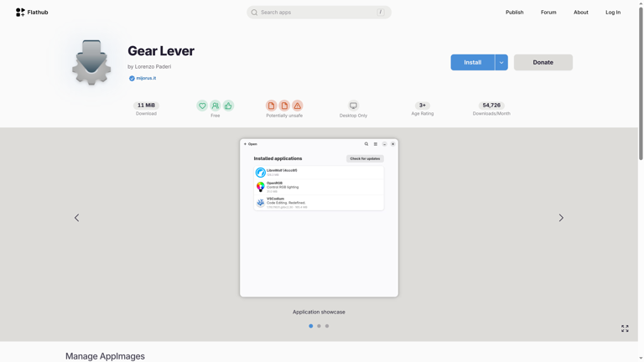
Task: Show the previous screenshot with left chevron
Action: [x=76, y=218]
